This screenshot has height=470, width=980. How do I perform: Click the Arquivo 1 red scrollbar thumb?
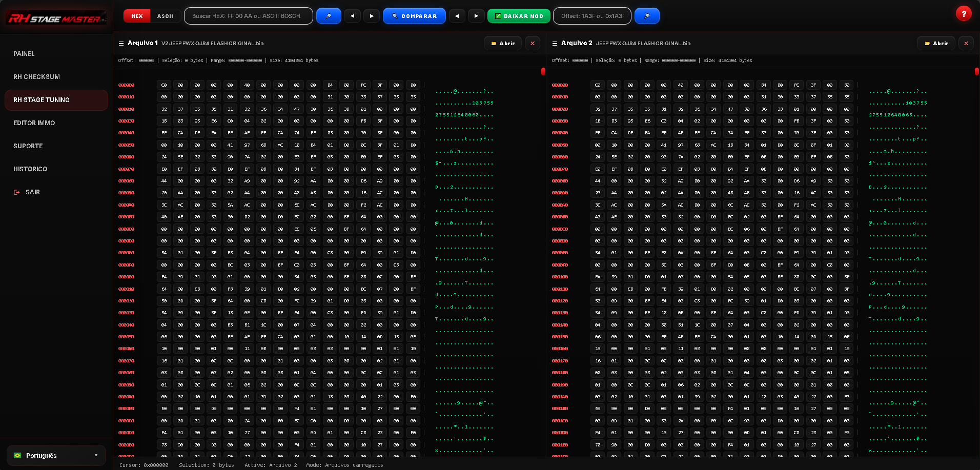tap(543, 72)
